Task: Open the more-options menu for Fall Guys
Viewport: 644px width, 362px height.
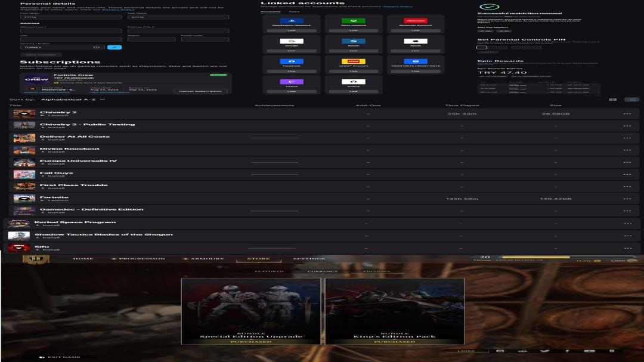Action: point(627,175)
